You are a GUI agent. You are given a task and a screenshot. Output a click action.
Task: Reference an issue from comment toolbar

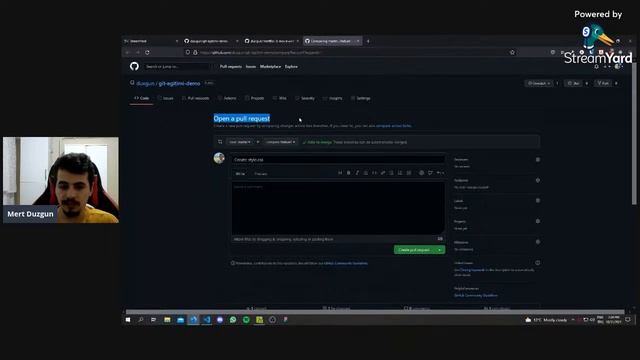[x=430, y=173]
